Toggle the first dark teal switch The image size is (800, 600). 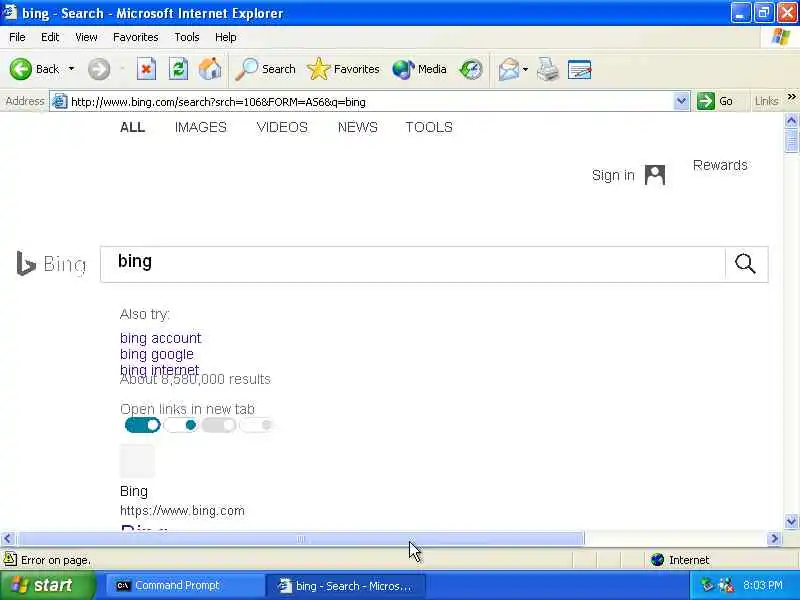142,425
